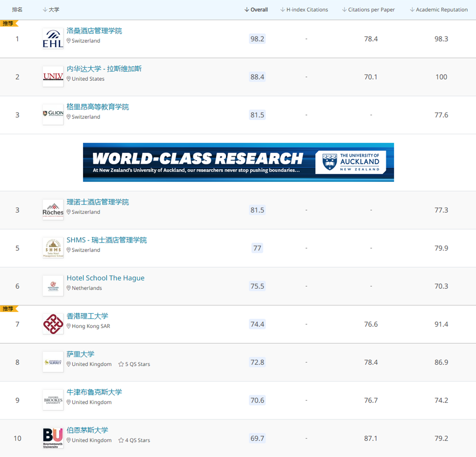Select Academic Reputation value 100

coord(441,77)
